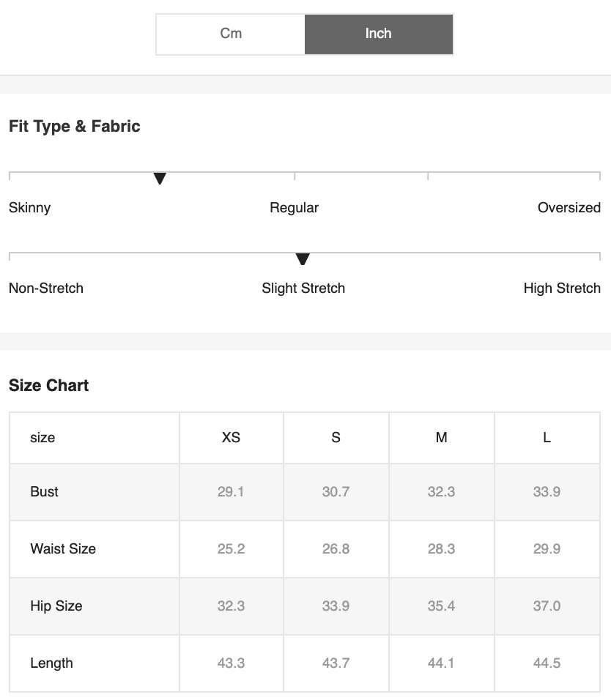Click the Regular fit label
Viewport: 611px width, 700px height.
coord(294,208)
